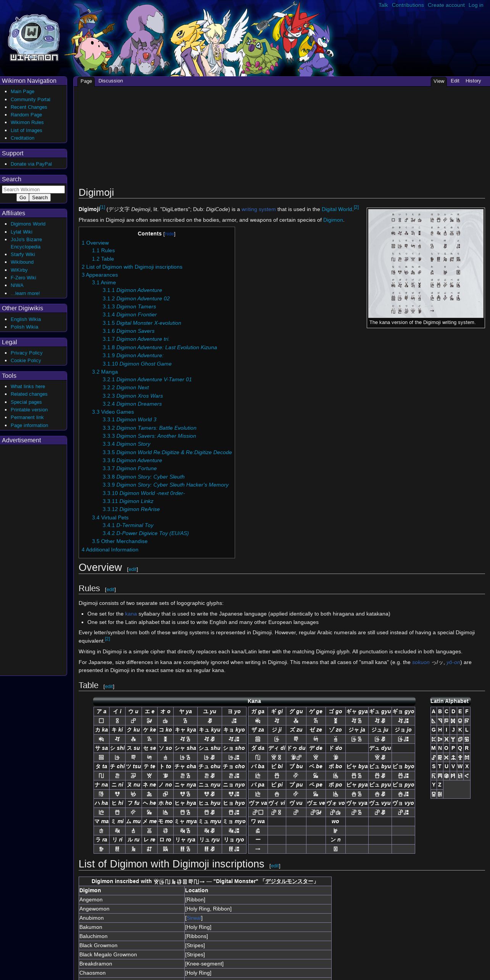Open the Sirwal link in Anubimon row
The image size is (490, 980).
(193, 918)
